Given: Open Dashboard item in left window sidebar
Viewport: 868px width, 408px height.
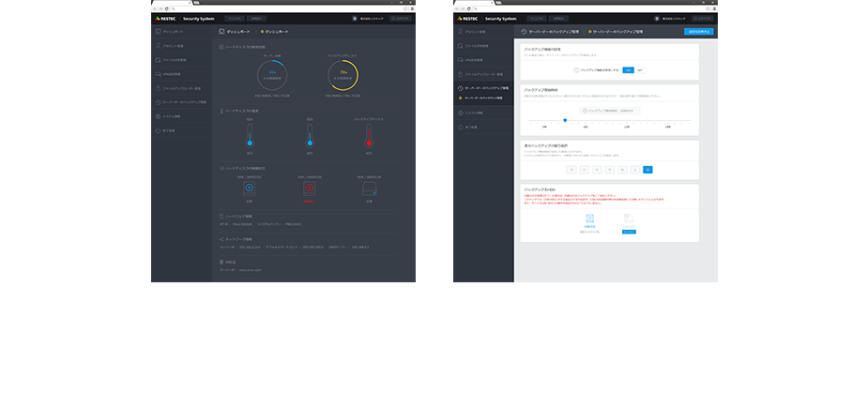Looking at the screenshot, I should 181,32.
